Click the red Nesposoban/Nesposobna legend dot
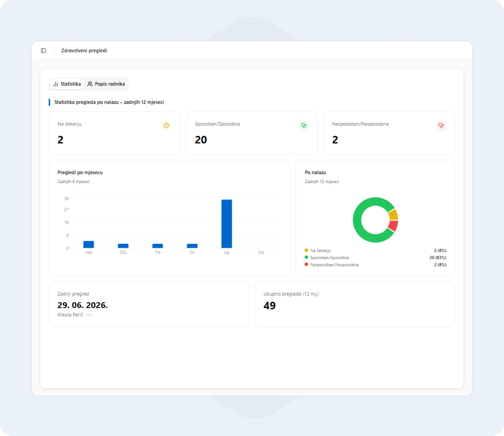Image resolution: width=504 pixels, height=436 pixels. [x=306, y=264]
